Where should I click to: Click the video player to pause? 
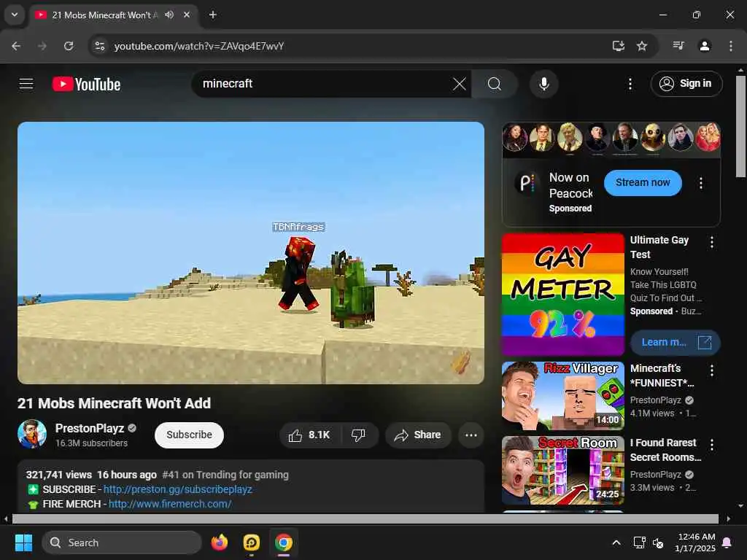tap(251, 253)
